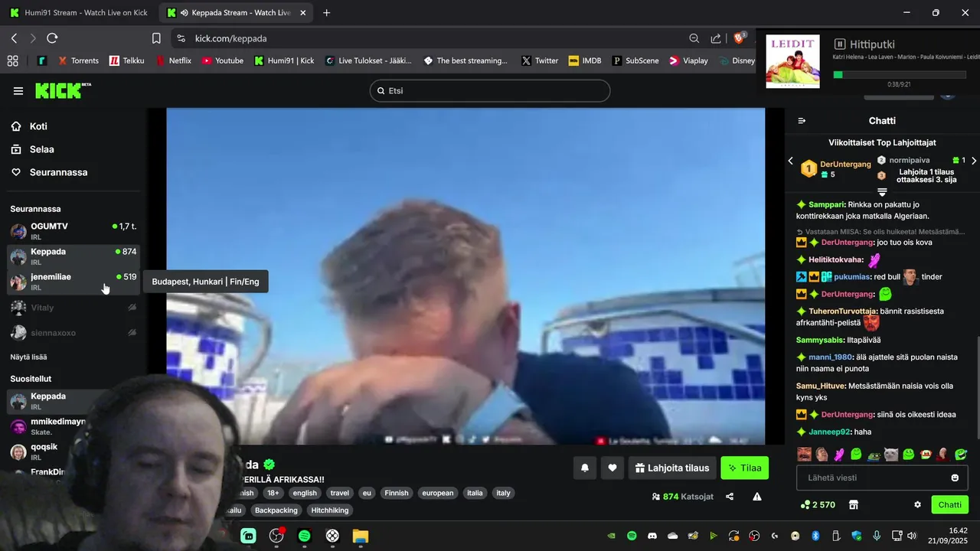The height and width of the screenshot is (551, 980).
Task: Reload the page
Action: coord(52,38)
